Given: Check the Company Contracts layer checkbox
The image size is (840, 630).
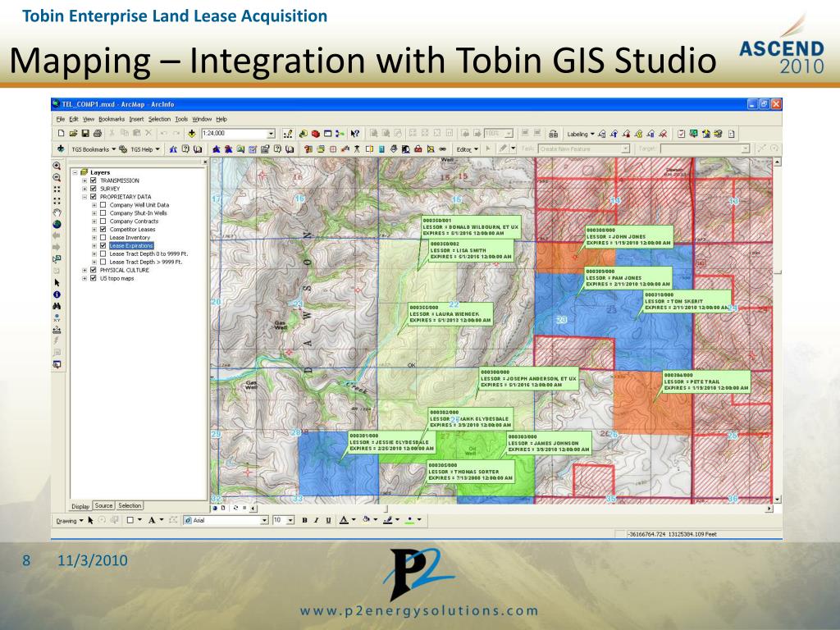Looking at the screenshot, I should click(x=103, y=221).
